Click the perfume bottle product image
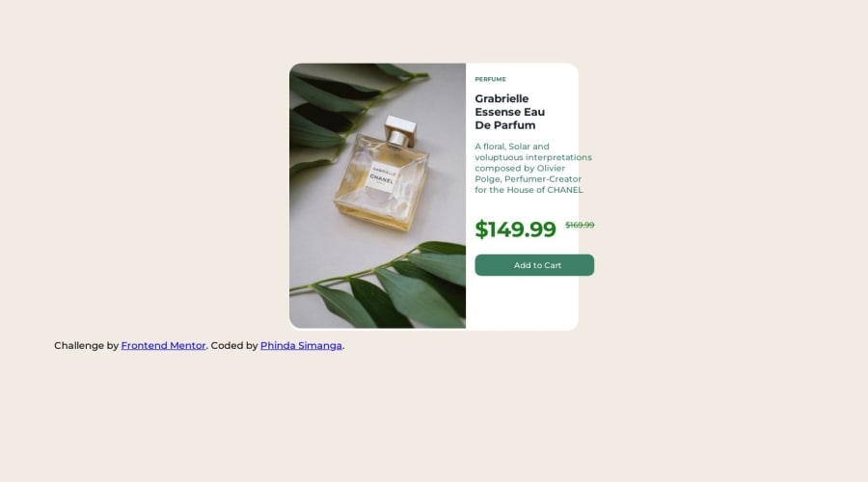868x482 pixels. (x=377, y=196)
